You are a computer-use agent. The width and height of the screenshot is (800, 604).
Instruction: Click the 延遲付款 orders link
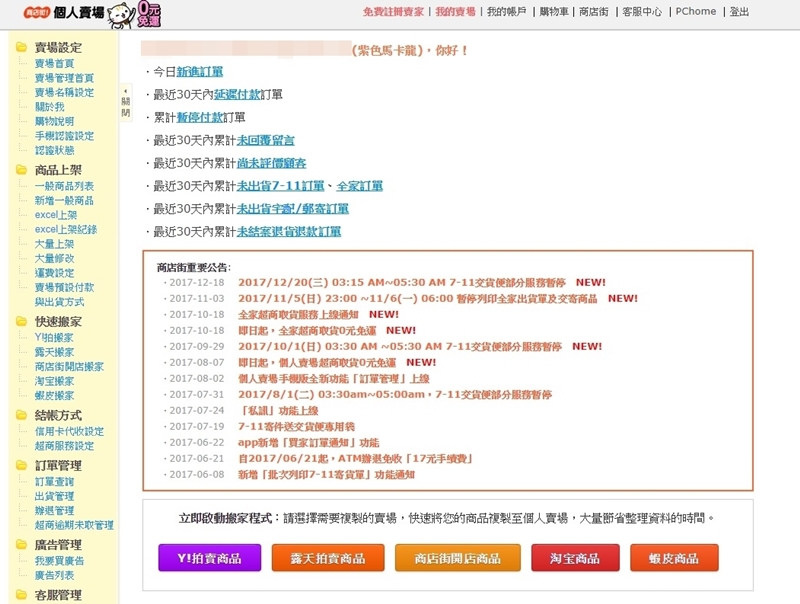coord(237,94)
